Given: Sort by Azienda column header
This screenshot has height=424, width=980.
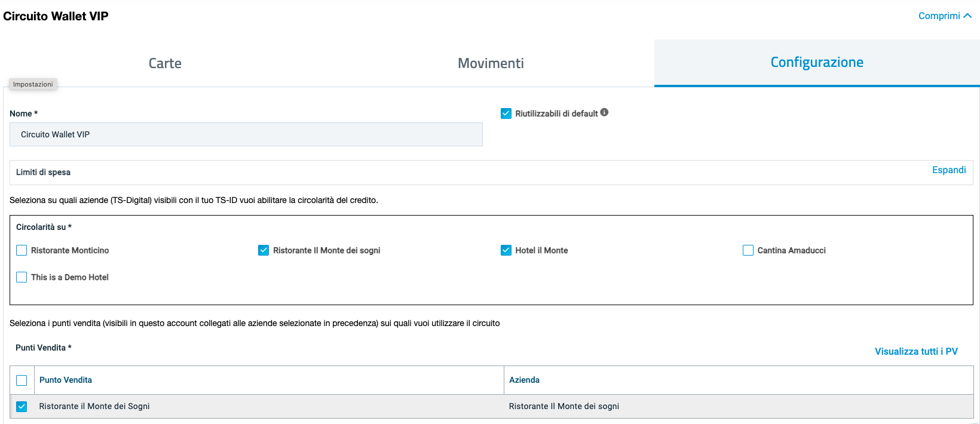Looking at the screenshot, I should (x=524, y=380).
